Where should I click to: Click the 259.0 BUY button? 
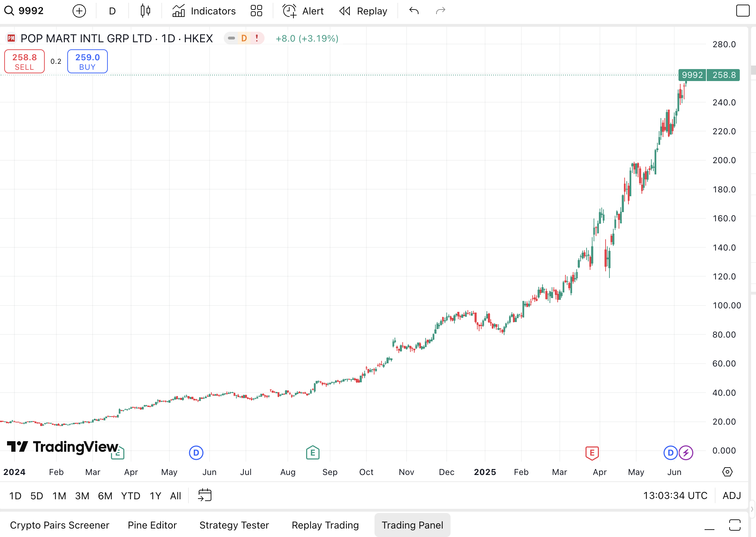[x=87, y=62]
